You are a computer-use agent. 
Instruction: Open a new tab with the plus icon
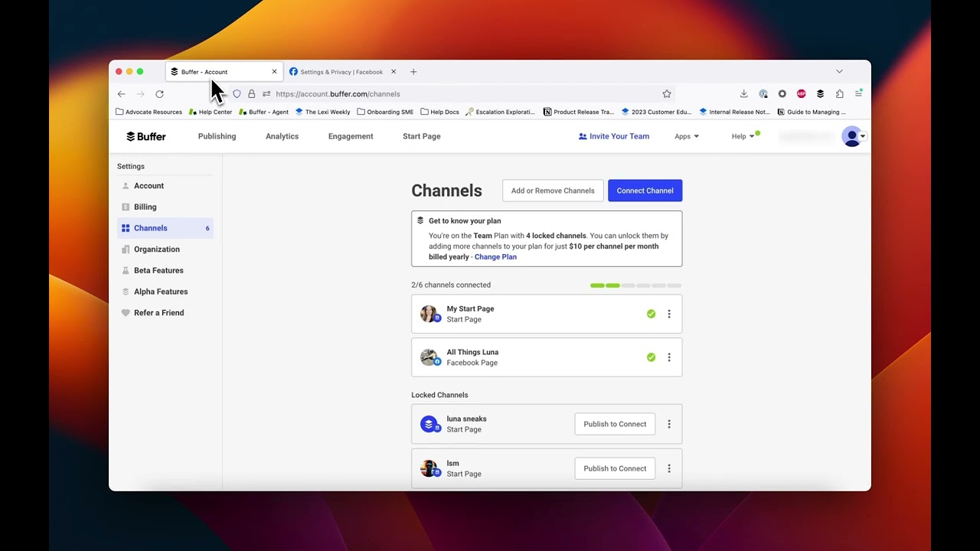tap(413, 72)
